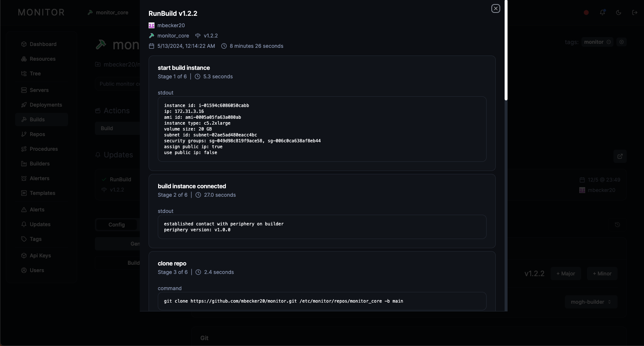Click the Procedures sidebar icon

click(x=24, y=149)
